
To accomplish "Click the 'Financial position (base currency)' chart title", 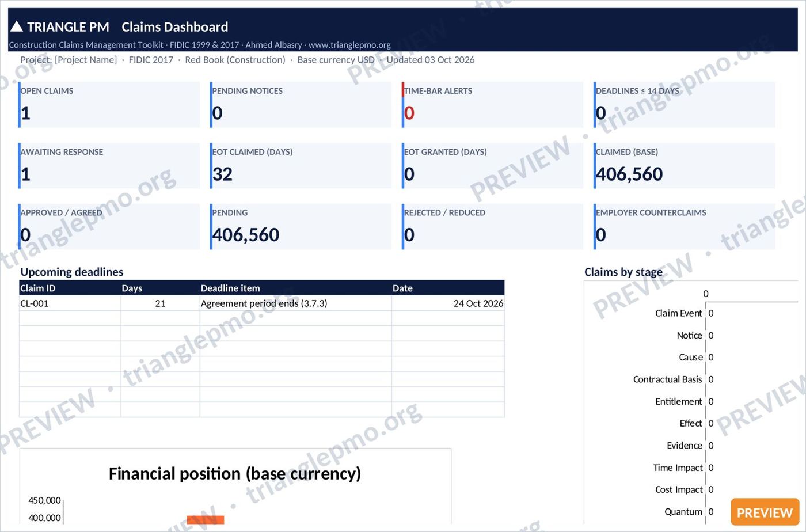I will (x=235, y=473).
